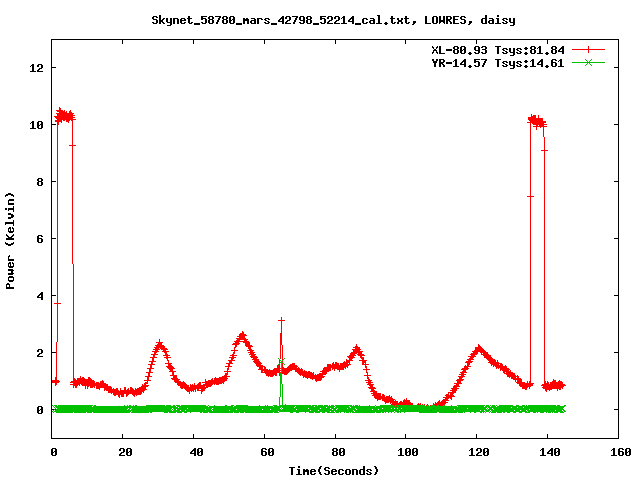Select legend entry 'XL-80.93 Tsys:81.84'
Viewport: 640px width, 480px height.
pyautogui.click(x=498, y=50)
